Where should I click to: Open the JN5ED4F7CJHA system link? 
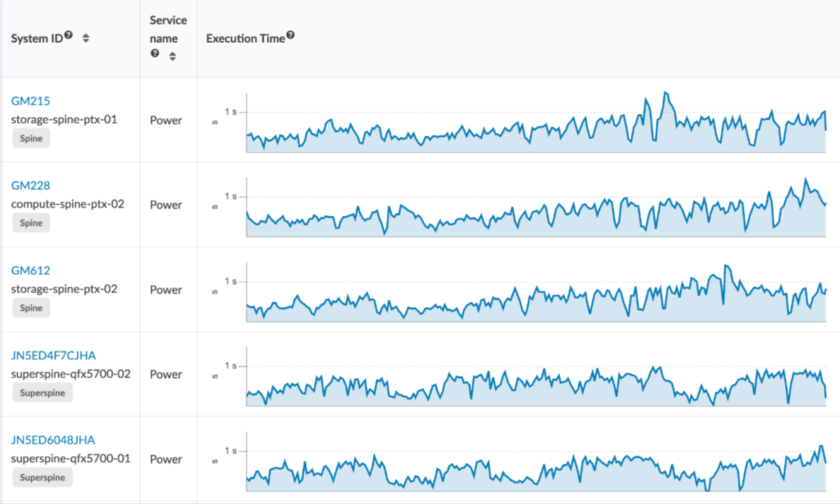(53, 355)
